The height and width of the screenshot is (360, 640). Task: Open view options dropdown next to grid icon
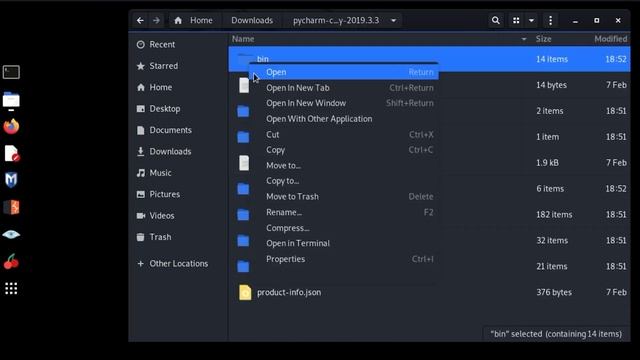click(531, 20)
